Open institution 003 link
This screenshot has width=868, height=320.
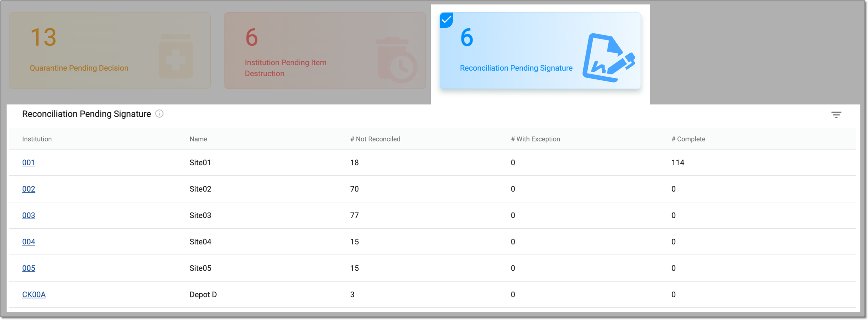[28, 215]
